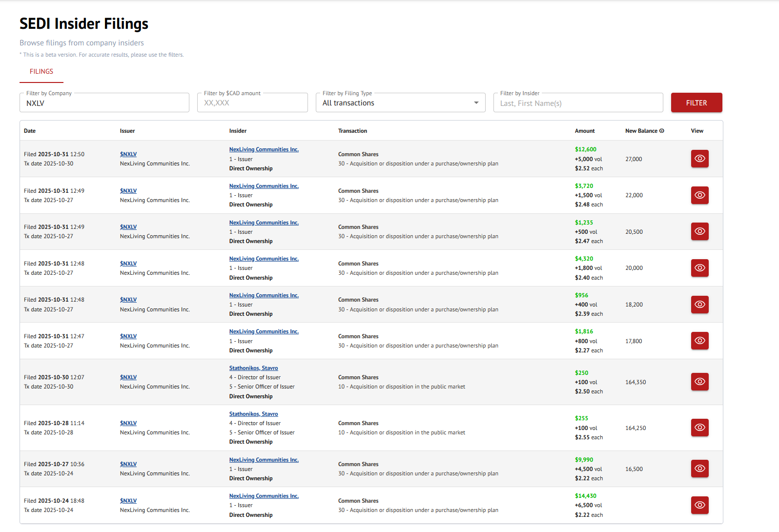View the $9,990 filing via eye icon
Viewport: 779px width, 532px height.
click(x=699, y=469)
